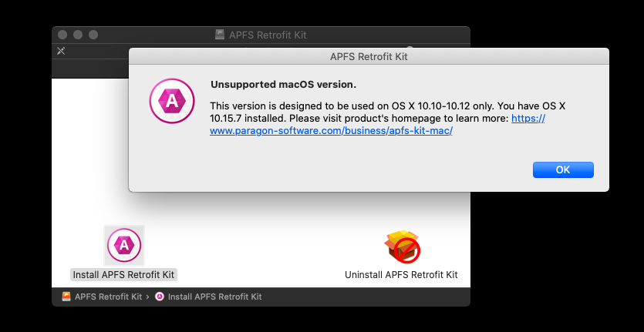Viewport: 644px width, 332px height.
Task: Click the Unsupported macOS version heading
Action: tap(283, 85)
